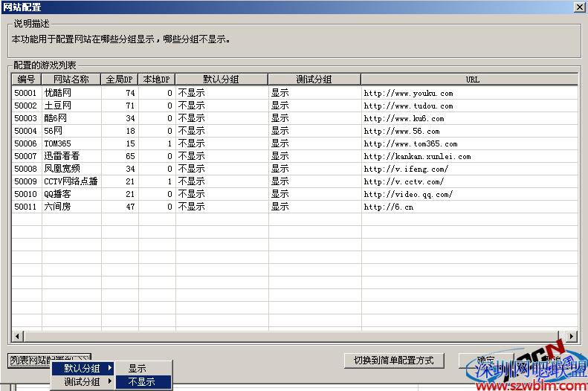Select row 50004 56网
Image resolution: width=588 pixels, height=391 pixels.
tap(295, 131)
